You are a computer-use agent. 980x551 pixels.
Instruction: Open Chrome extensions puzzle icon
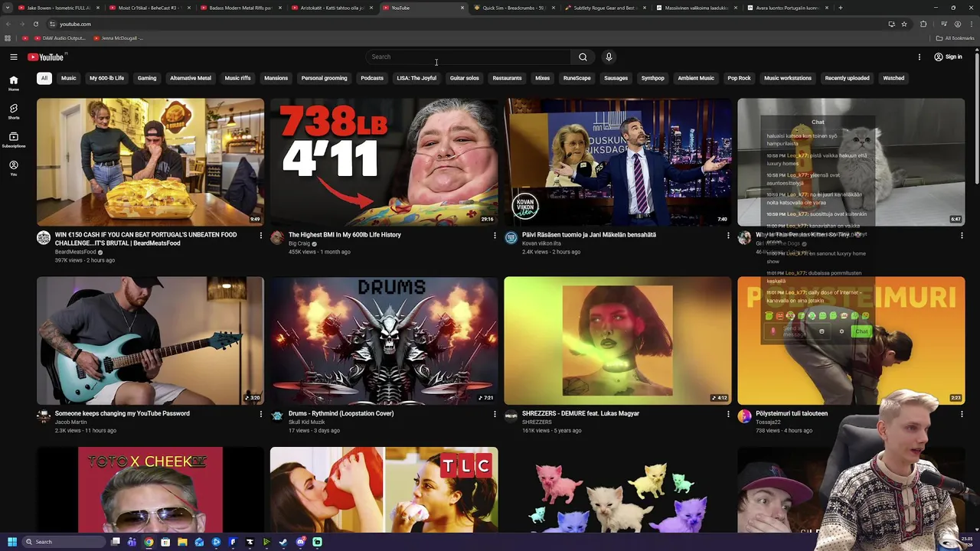coord(923,24)
